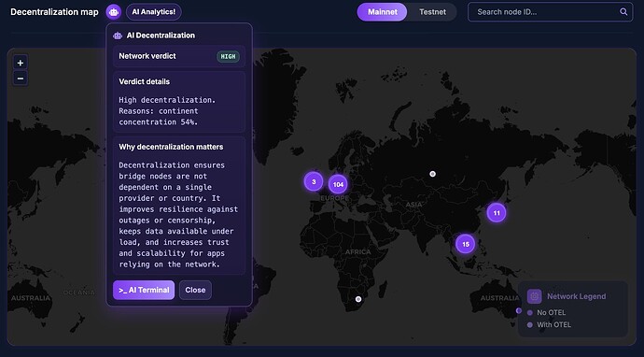Click the With OTEL legend dot
The image size is (644, 357).
pos(530,325)
